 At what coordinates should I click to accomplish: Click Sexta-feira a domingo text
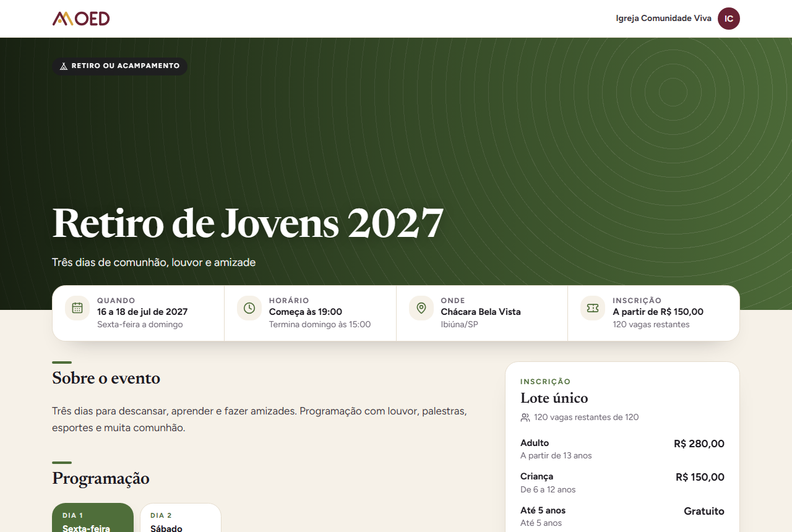pyautogui.click(x=140, y=324)
